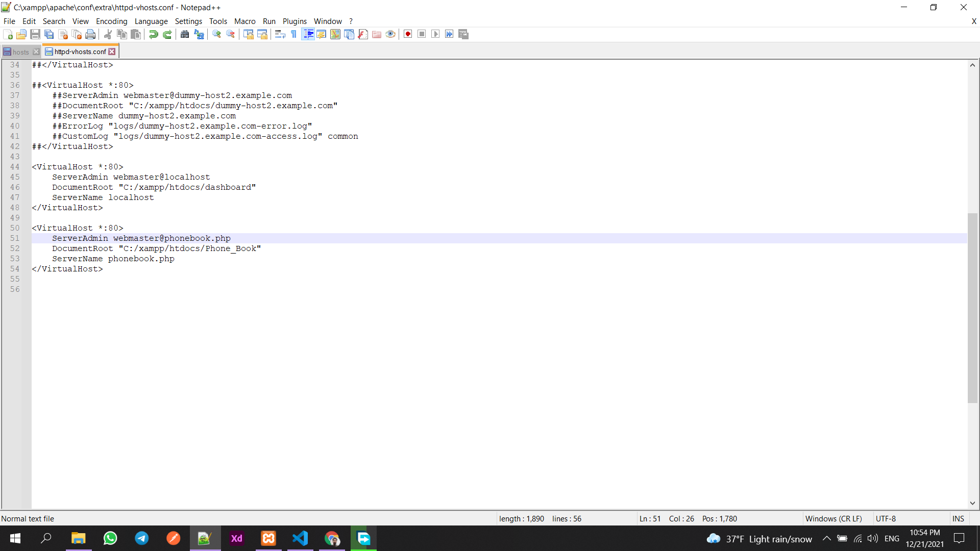The image size is (980, 551).
Task: Zoom in using magnifier plus icon
Action: tap(216, 34)
